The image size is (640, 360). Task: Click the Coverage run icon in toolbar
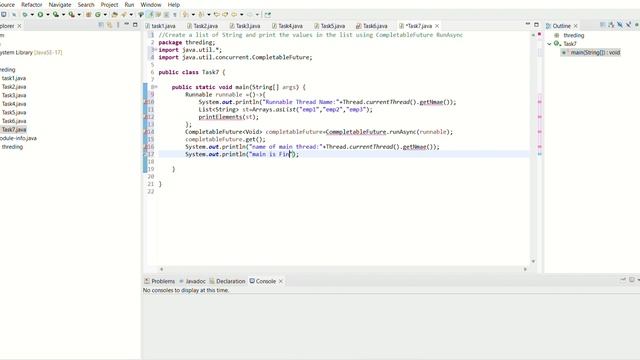coord(56,14)
